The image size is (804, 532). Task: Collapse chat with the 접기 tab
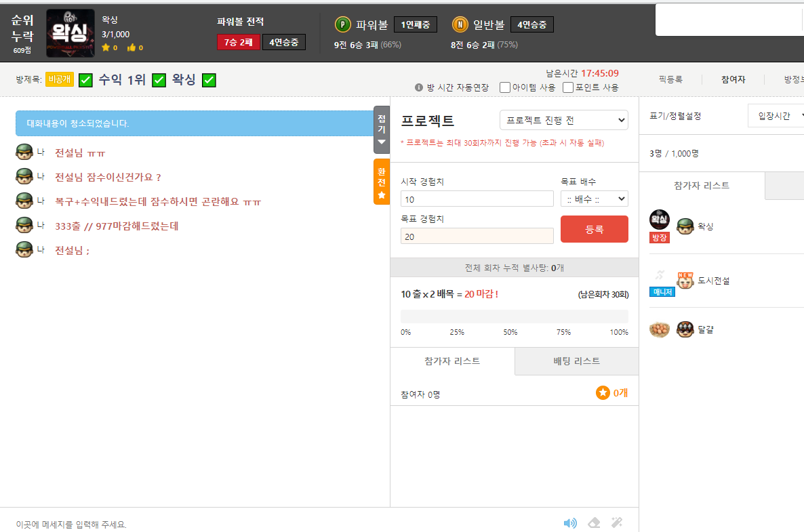click(x=382, y=129)
